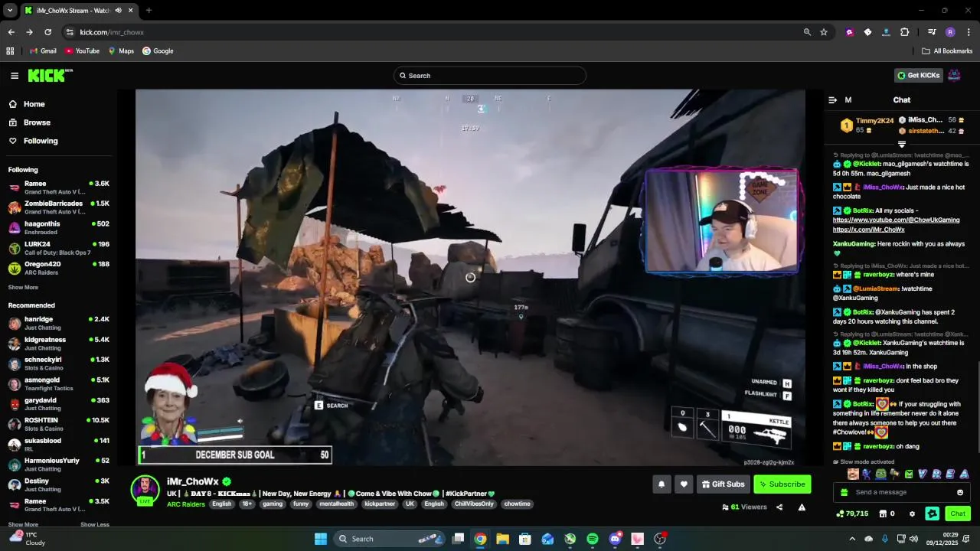
Task: Open a new Chrome tab
Action: coord(149,11)
